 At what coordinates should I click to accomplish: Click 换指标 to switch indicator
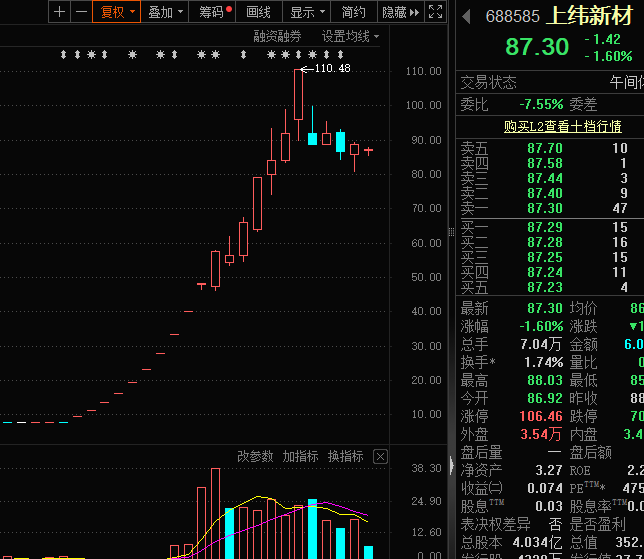pos(345,456)
